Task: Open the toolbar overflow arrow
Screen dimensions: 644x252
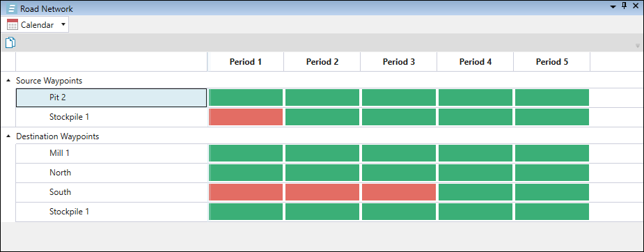Action: [x=638, y=45]
